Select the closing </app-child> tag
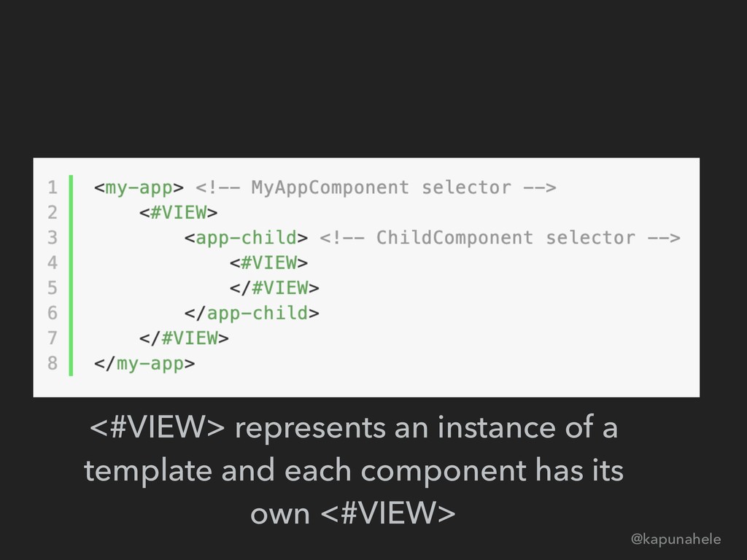 251,313
